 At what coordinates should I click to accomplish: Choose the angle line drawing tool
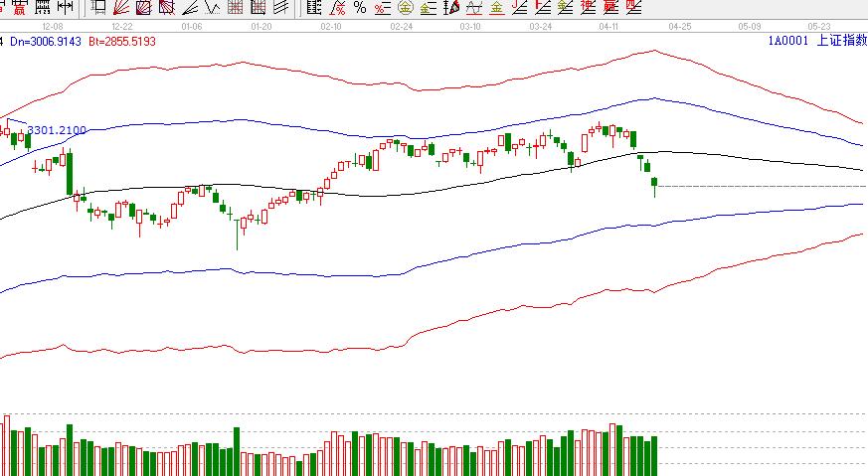click(x=187, y=7)
